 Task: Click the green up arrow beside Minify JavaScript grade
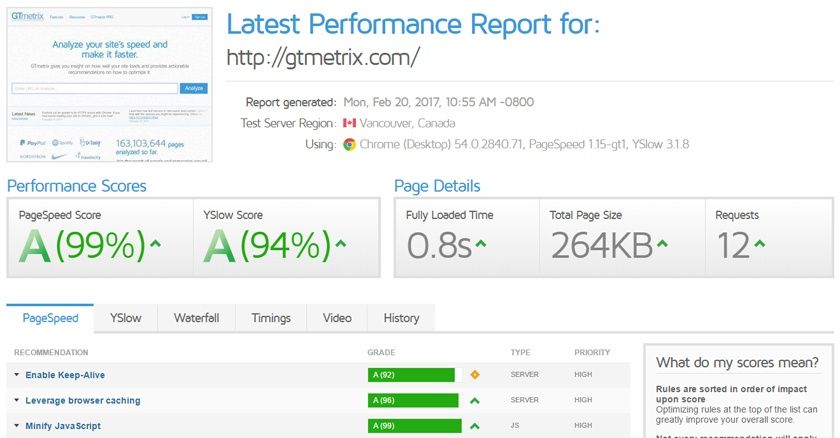[475, 426]
